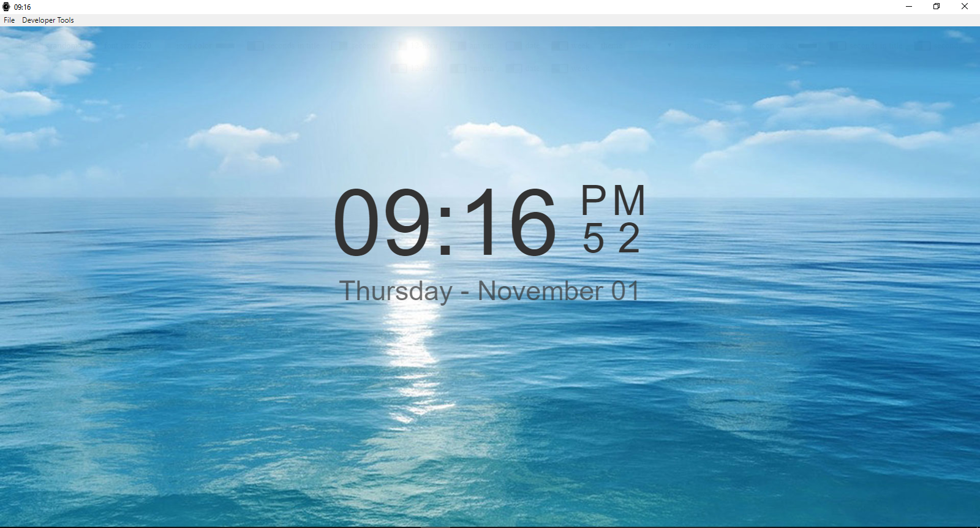Open the File menu
This screenshot has width=980, height=528.
click(9, 20)
